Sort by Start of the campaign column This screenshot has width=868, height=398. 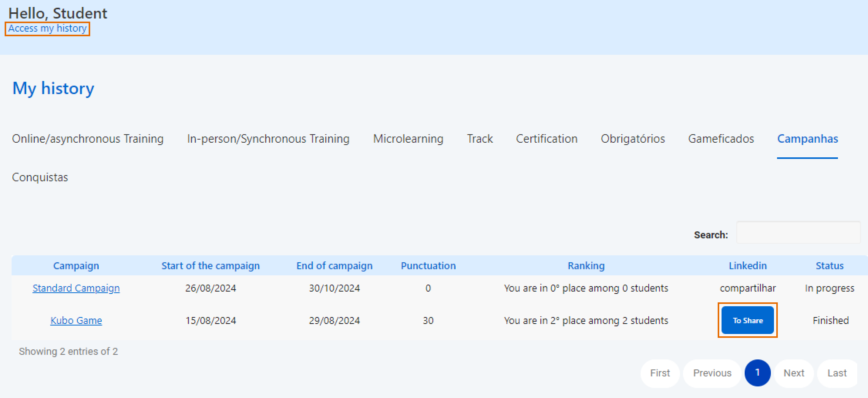pyautogui.click(x=210, y=266)
